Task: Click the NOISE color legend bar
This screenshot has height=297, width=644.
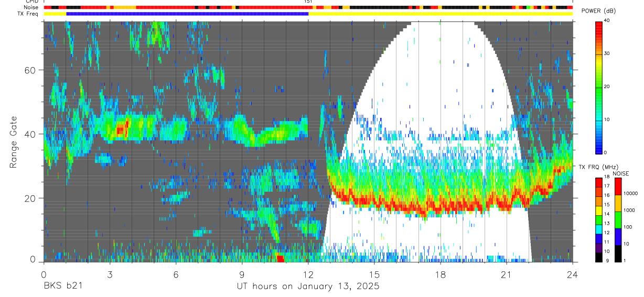Action: (x=618, y=219)
